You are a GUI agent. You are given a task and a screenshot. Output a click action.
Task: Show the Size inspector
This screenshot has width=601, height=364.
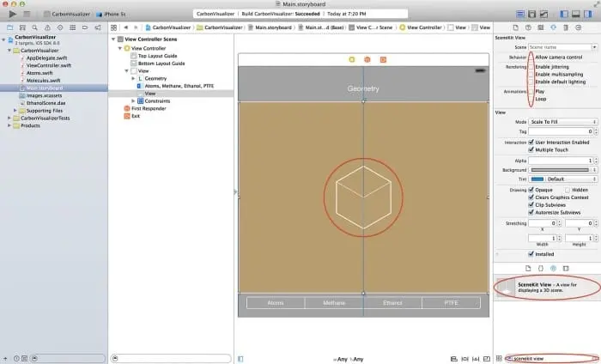coord(566,27)
